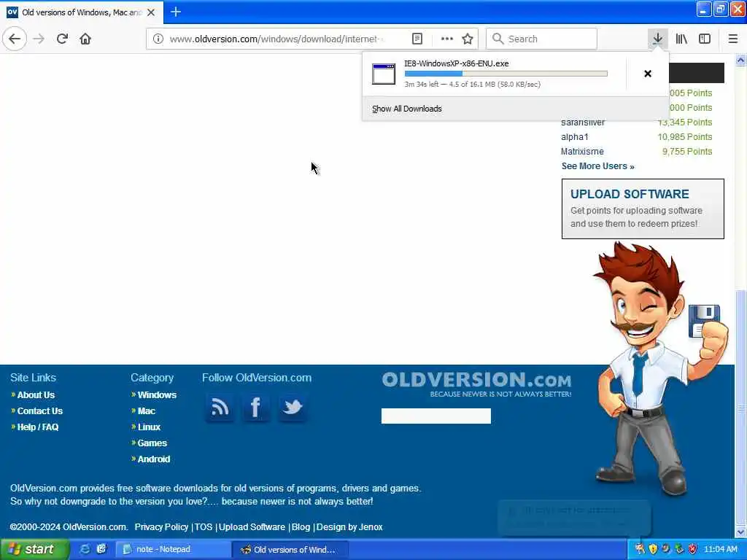Browse the Windows category
The width and height of the screenshot is (747, 560).
(x=157, y=394)
